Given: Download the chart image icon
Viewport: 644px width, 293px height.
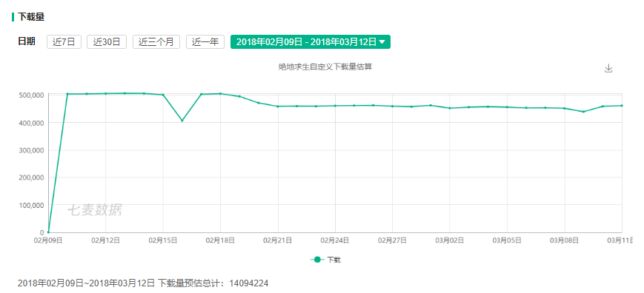Looking at the screenshot, I should [x=608, y=68].
